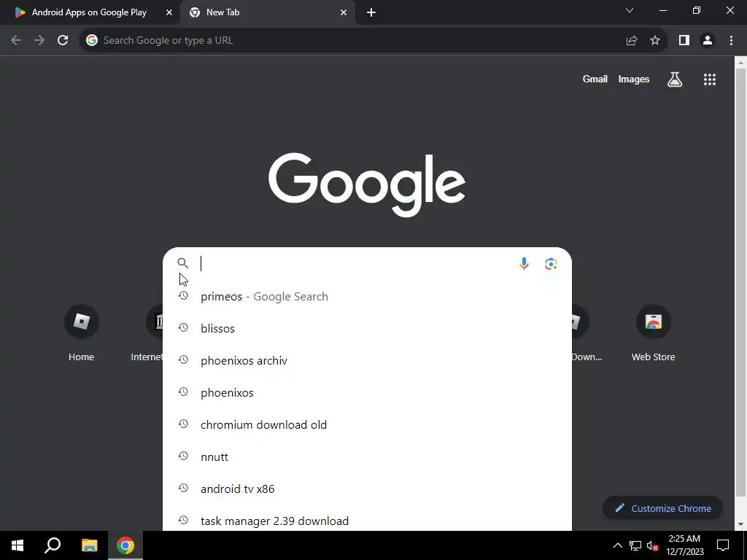Select the primeos search suggestion

click(367, 296)
